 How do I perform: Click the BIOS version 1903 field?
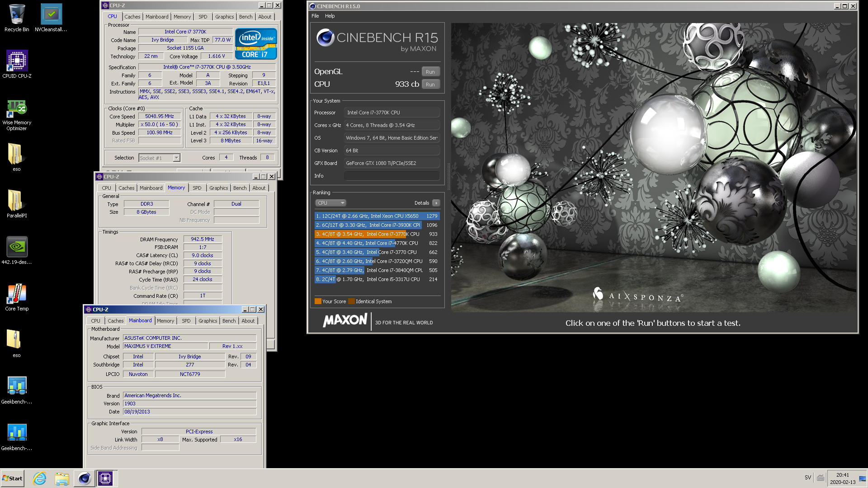click(189, 404)
